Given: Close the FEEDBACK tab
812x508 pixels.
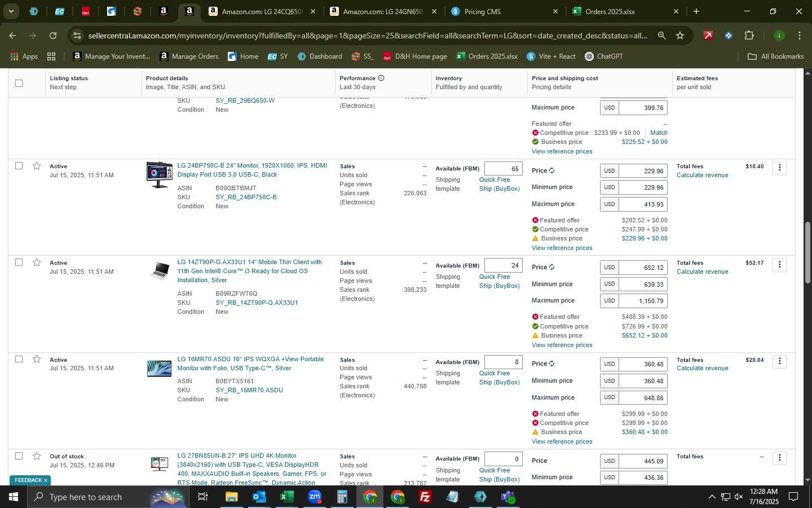Looking at the screenshot, I should point(46,480).
